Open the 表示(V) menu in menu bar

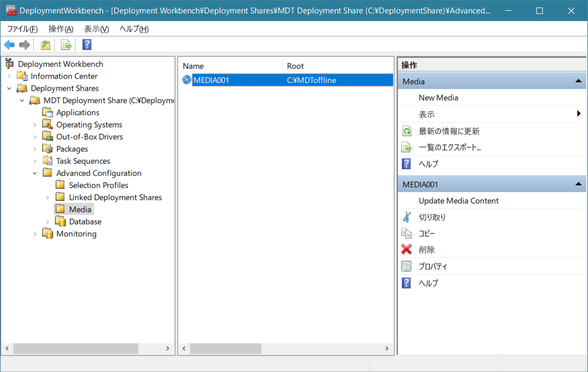96,29
